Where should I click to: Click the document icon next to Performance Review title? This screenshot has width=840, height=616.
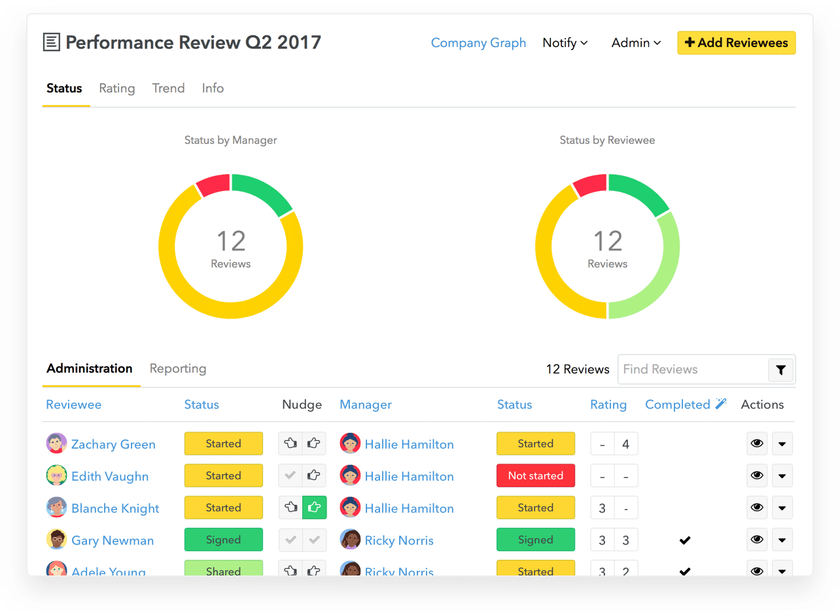(x=52, y=42)
